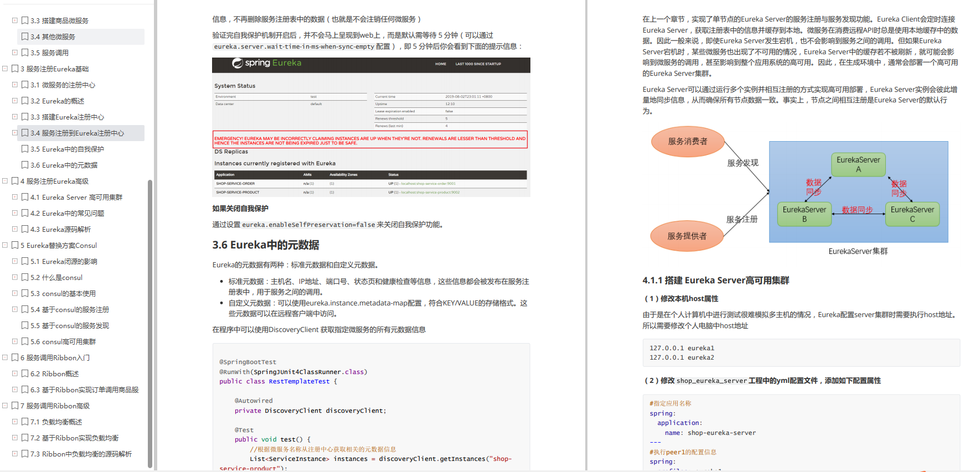Open bookmark label 4.2 Eureka中的常见问题
This screenshot has width=980, height=472.
[x=68, y=213]
